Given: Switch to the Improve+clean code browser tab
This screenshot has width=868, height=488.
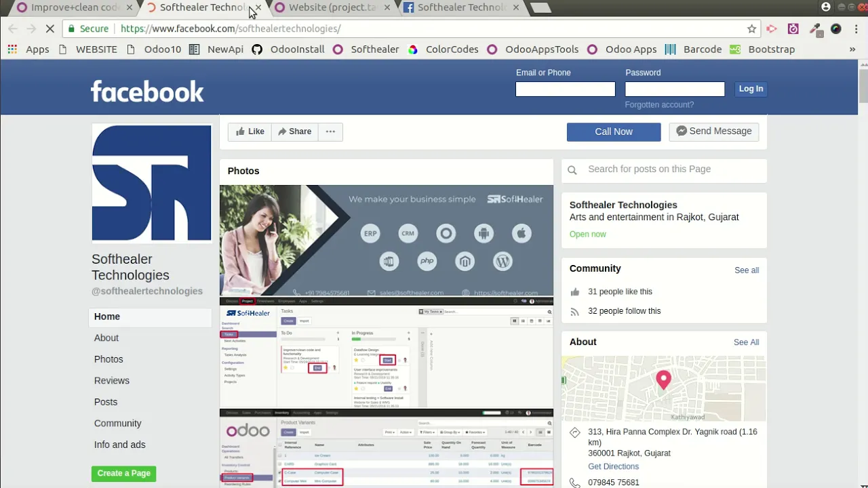Looking at the screenshot, I should [75, 7].
